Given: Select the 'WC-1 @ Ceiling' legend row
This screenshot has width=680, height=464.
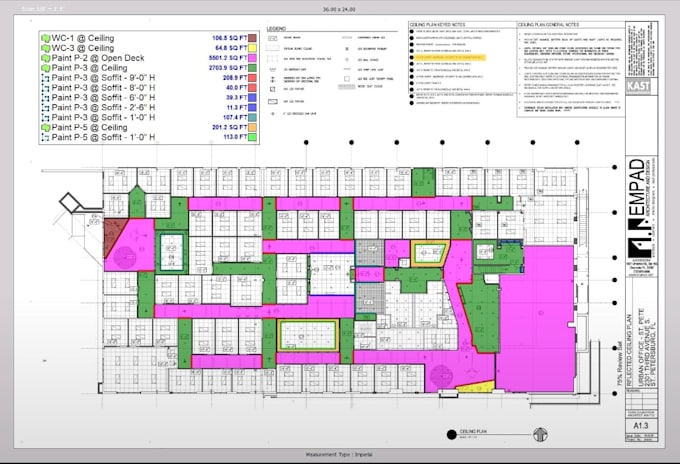Looking at the screenshot, I should (x=149, y=38).
